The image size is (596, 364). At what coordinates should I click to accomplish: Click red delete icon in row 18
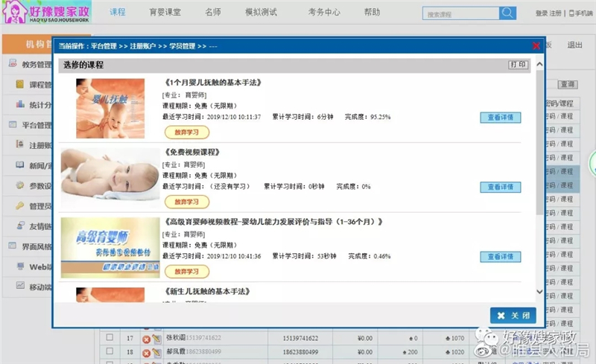(146, 353)
